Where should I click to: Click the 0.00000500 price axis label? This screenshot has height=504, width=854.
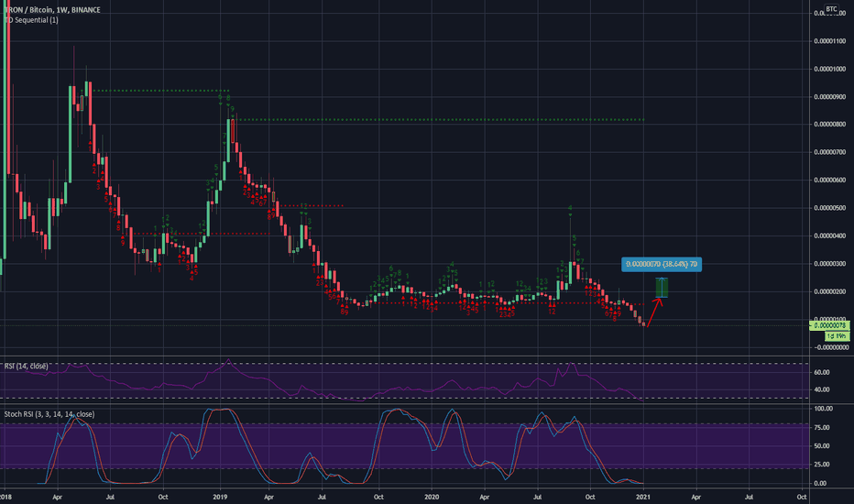830,208
